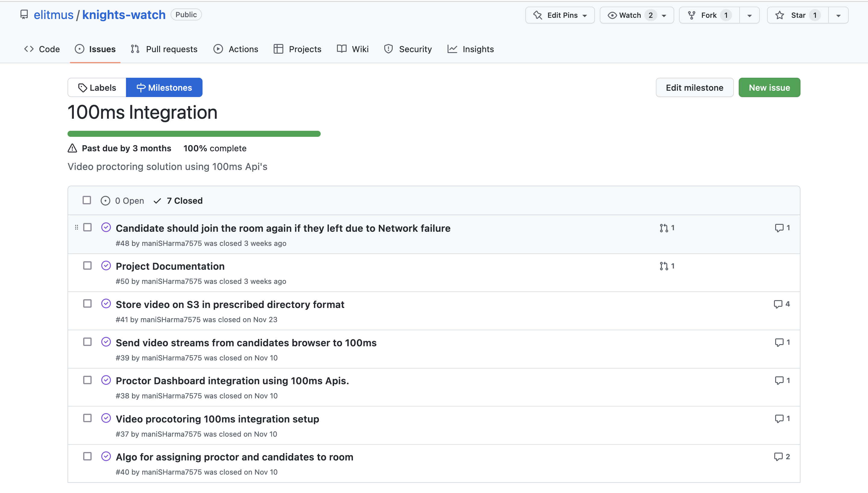Click the comment icon on Store video on S3 issue

[778, 304]
